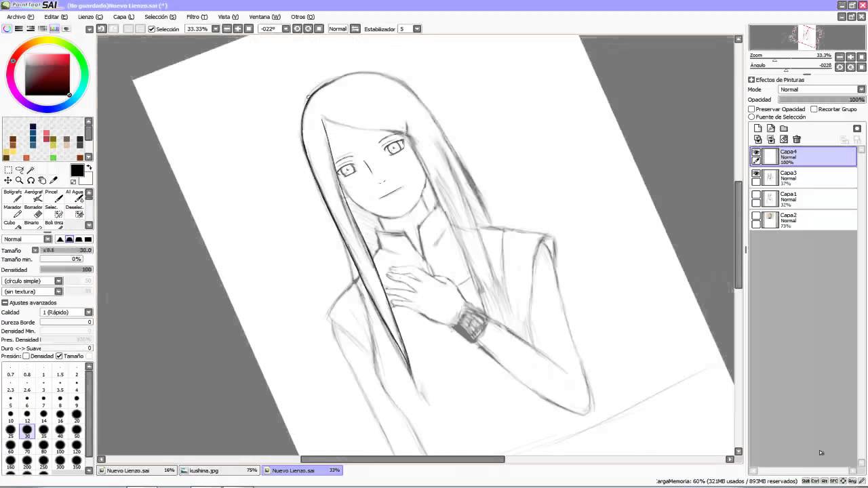The width and height of the screenshot is (868, 488).
Task: Reset canvas rotation in toolbar
Action: pos(319,28)
